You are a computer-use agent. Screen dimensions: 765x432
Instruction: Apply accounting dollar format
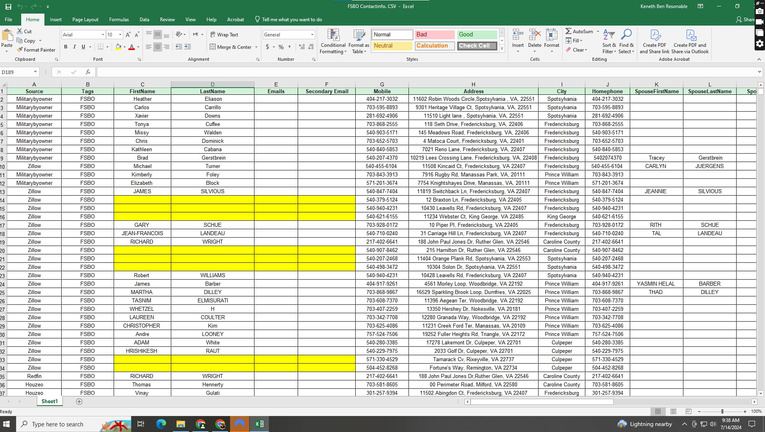[267, 47]
